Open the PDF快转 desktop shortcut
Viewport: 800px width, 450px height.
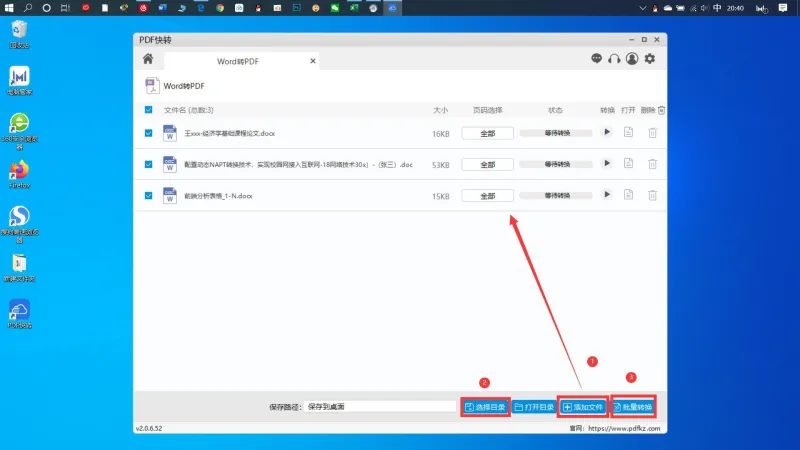point(19,314)
